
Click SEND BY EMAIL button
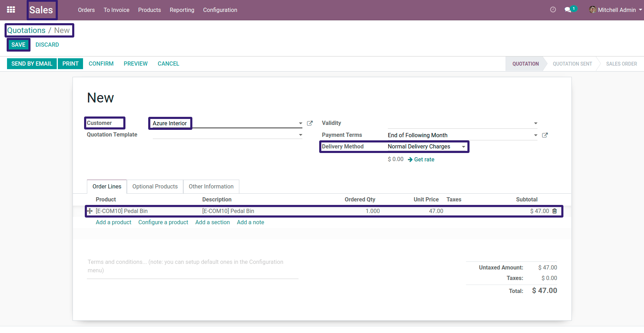(32, 64)
